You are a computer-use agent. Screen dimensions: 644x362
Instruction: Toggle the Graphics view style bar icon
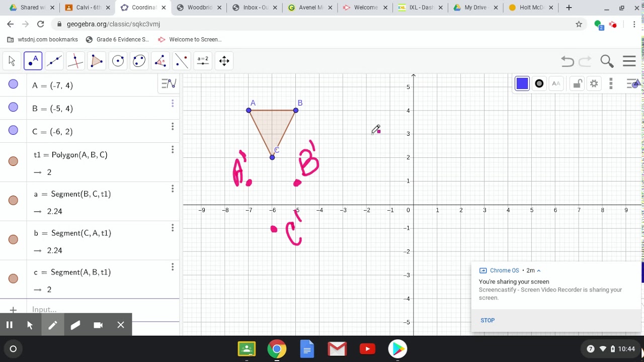632,83
